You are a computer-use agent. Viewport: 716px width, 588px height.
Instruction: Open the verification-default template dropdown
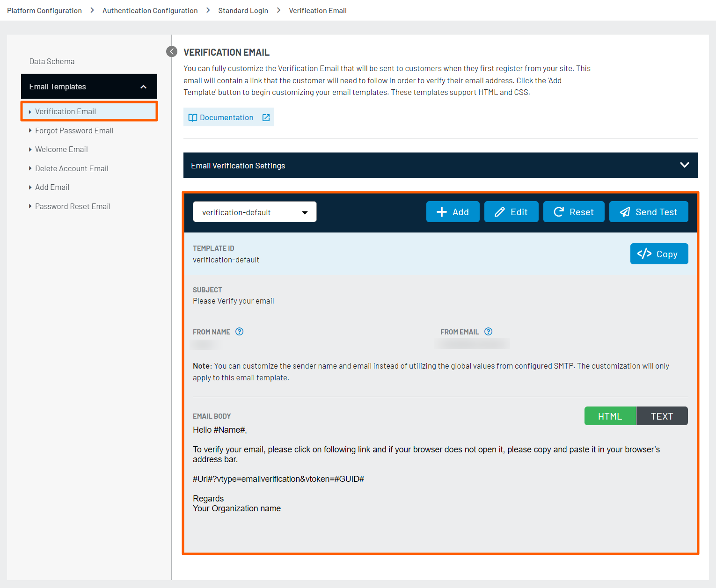(254, 211)
